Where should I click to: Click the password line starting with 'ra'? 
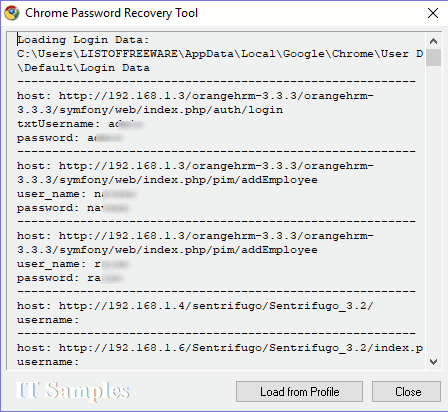pos(70,278)
